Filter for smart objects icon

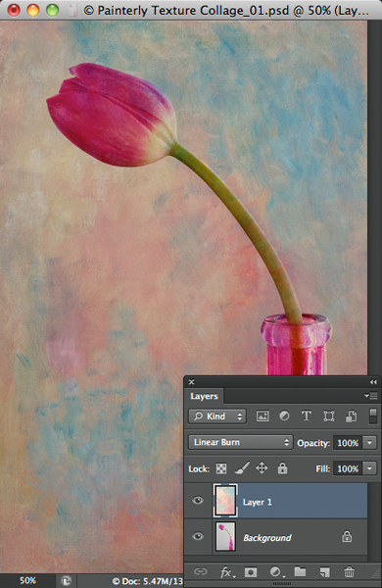coord(351,416)
